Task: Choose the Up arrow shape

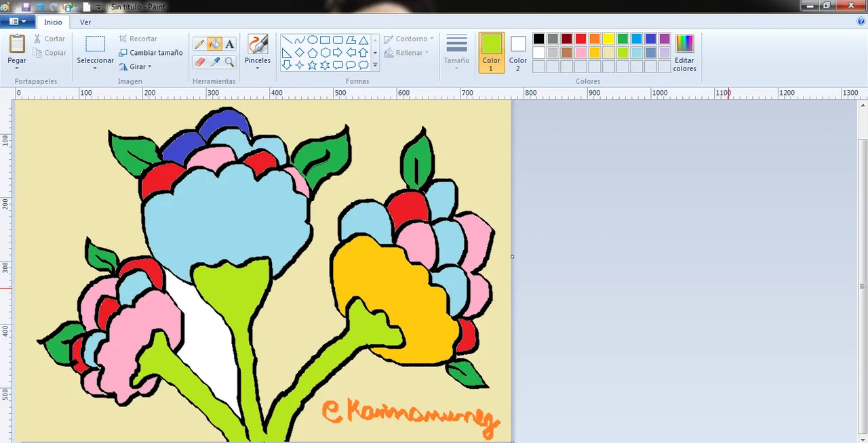Action: pos(363,53)
